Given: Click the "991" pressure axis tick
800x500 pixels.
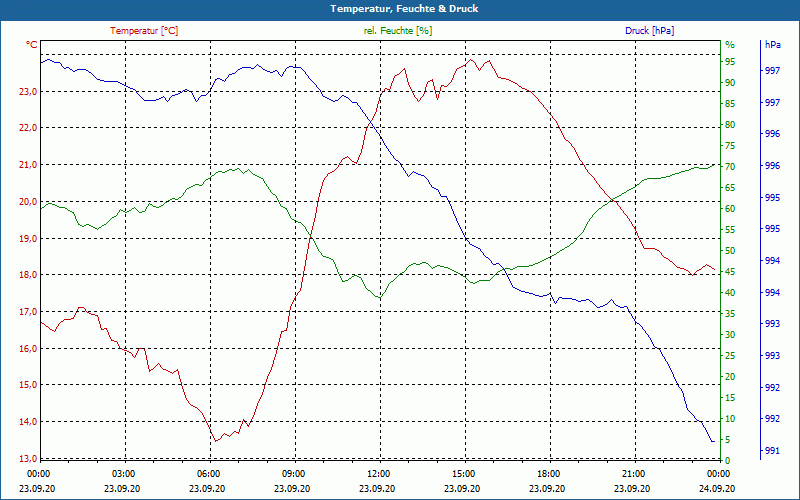Looking at the screenshot, I should click(x=773, y=451).
